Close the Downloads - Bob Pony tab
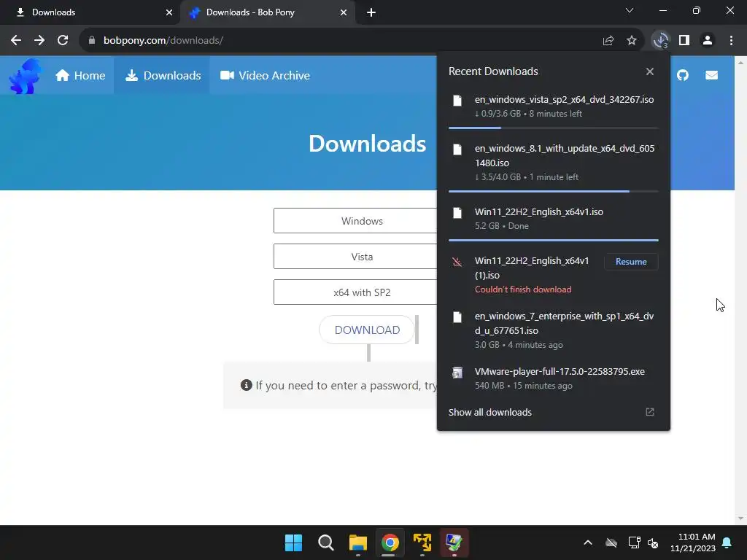747x560 pixels. point(344,12)
